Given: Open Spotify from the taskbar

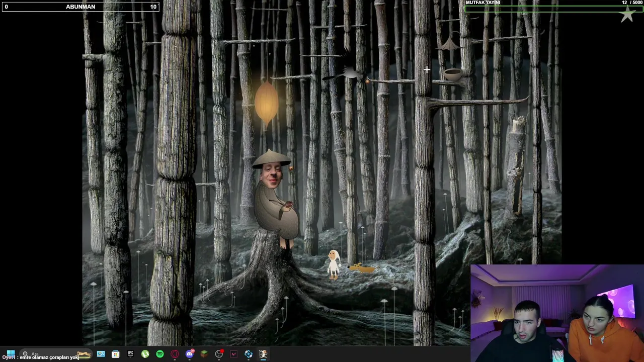Looking at the screenshot, I should (160, 354).
